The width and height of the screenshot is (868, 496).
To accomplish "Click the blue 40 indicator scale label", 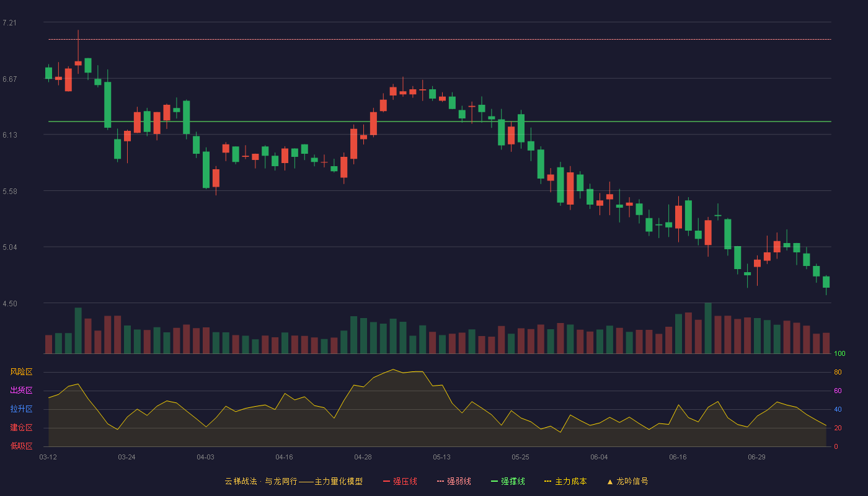I will [838, 409].
